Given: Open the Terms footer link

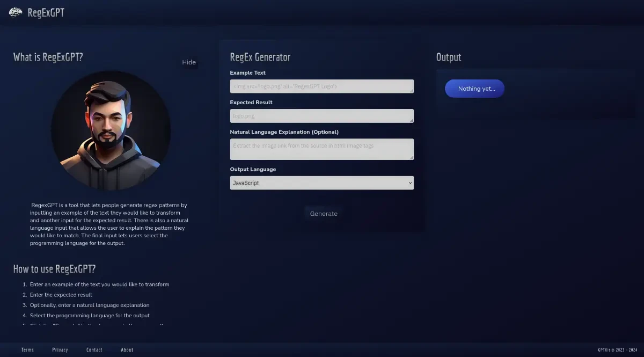Looking at the screenshot, I should pyautogui.click(x=27, y=350).
